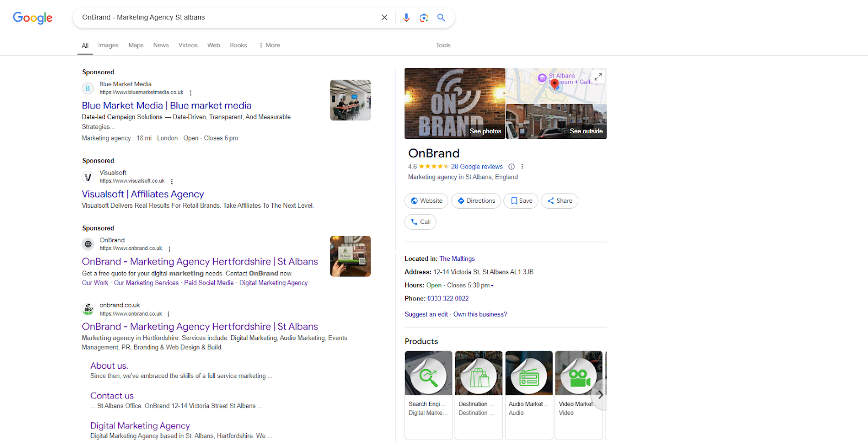Switch to the News tab
This screenshot has height=443, width=868.
pos(161,45)
